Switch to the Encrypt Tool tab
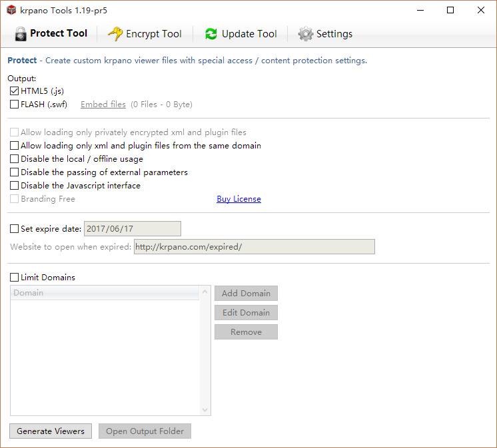The image size is (497, 448). coord(145,33)
